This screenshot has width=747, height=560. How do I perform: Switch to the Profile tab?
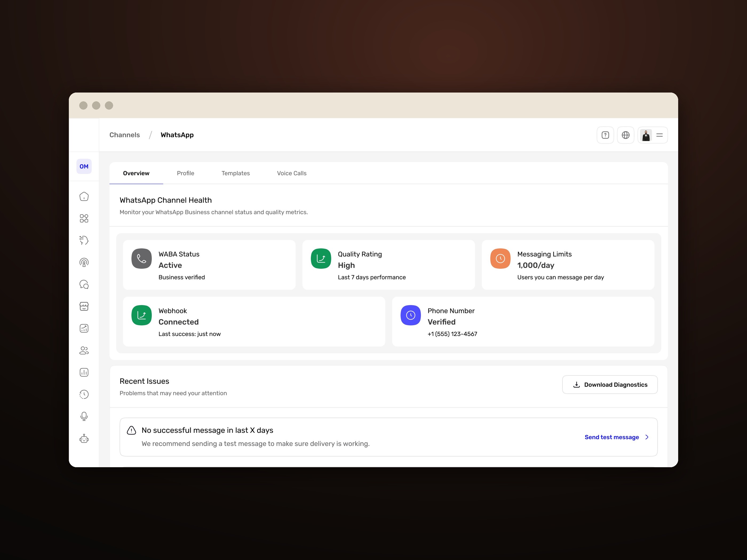click(185, 173)
